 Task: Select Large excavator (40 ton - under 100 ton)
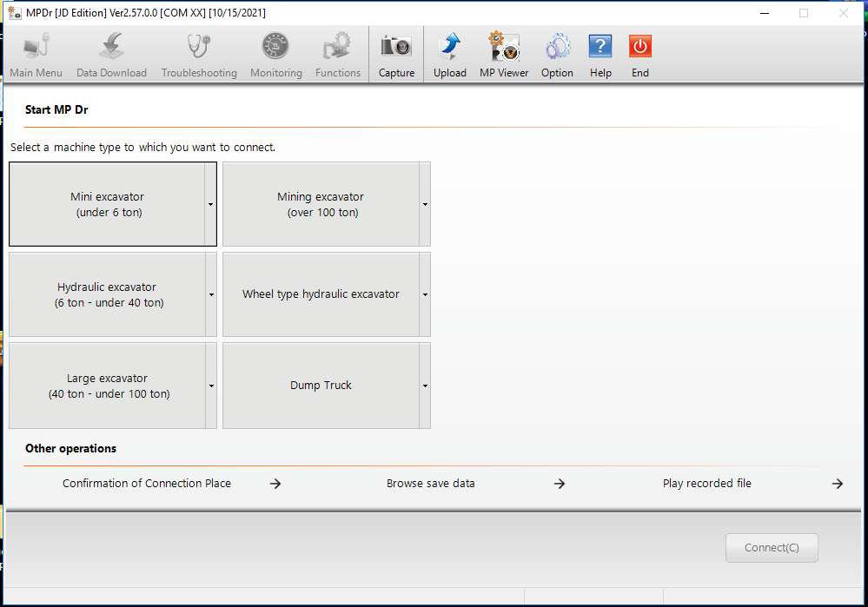(x=108, y=386)
